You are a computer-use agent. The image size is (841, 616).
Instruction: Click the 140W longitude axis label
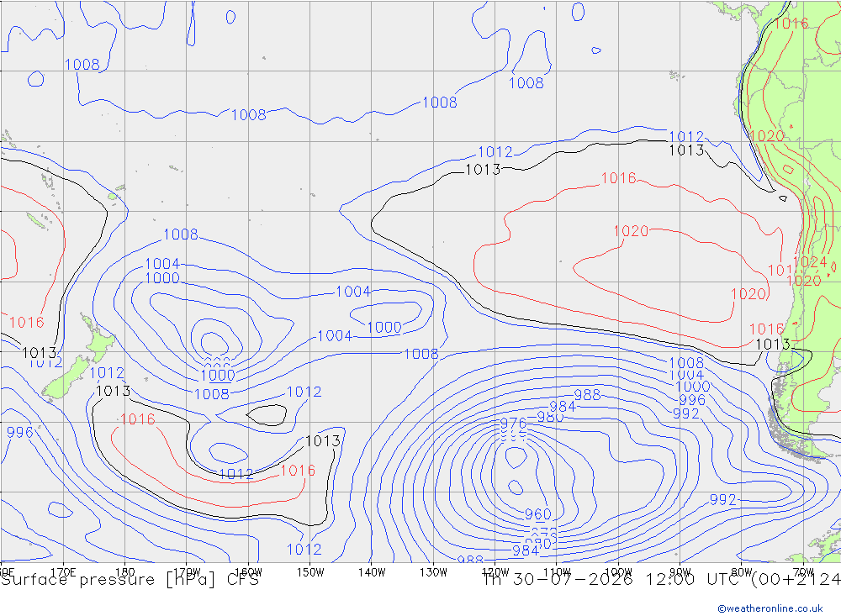point(372,572)
